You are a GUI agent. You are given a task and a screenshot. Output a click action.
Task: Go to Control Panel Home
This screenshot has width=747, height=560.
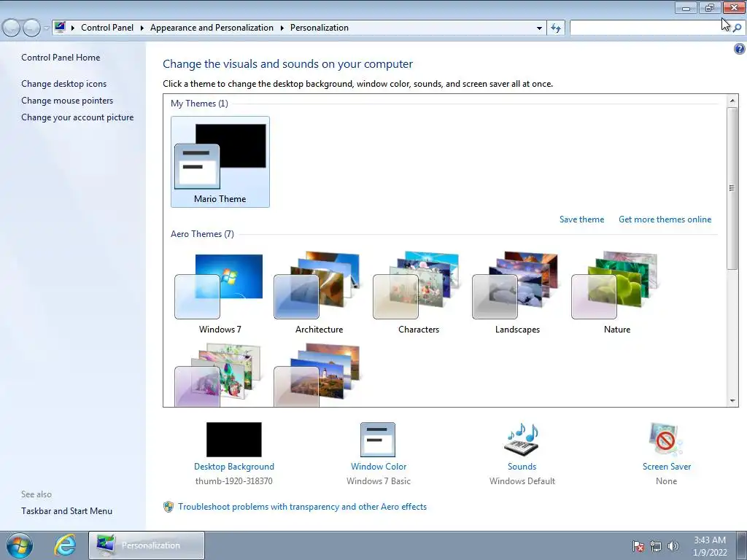click(x=61, y=58)
